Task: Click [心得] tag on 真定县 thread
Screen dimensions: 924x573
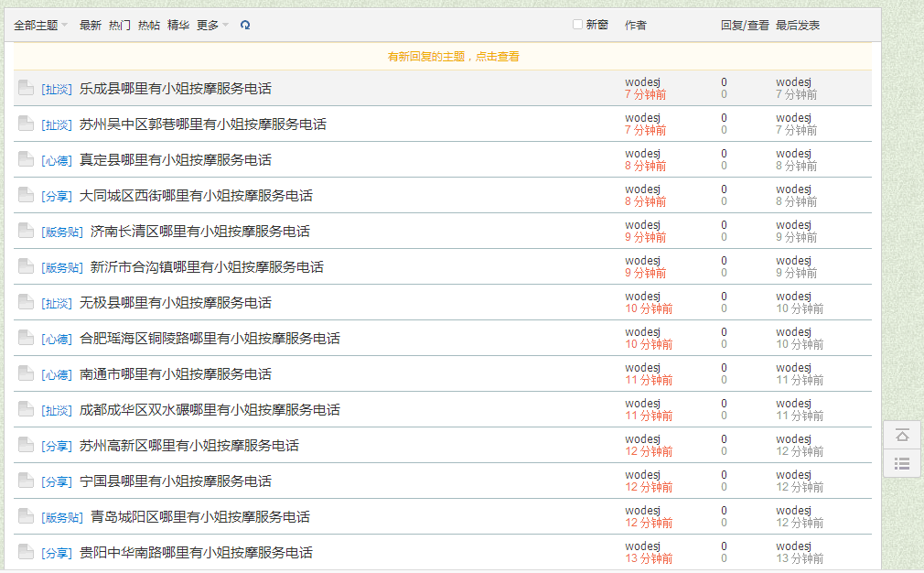Action: (57, 160)
